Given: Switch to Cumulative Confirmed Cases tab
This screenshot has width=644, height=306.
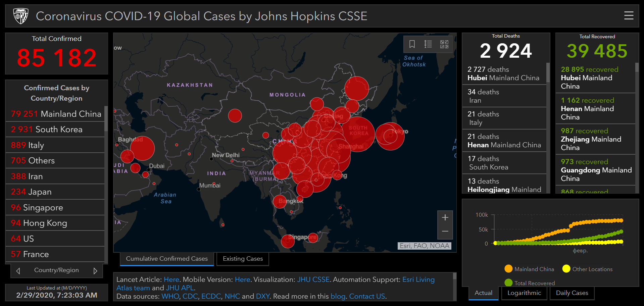Looking at the screenshot, I should 167,259.
